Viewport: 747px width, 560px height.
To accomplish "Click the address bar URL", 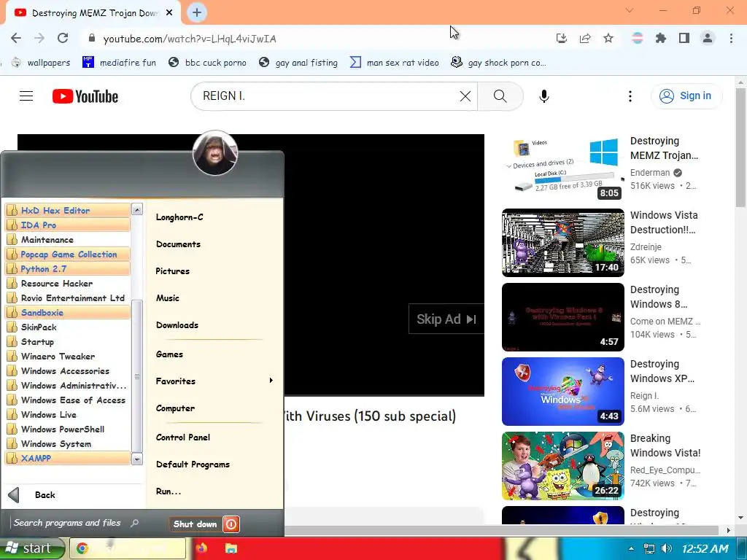I will click(x=190, y=39).
